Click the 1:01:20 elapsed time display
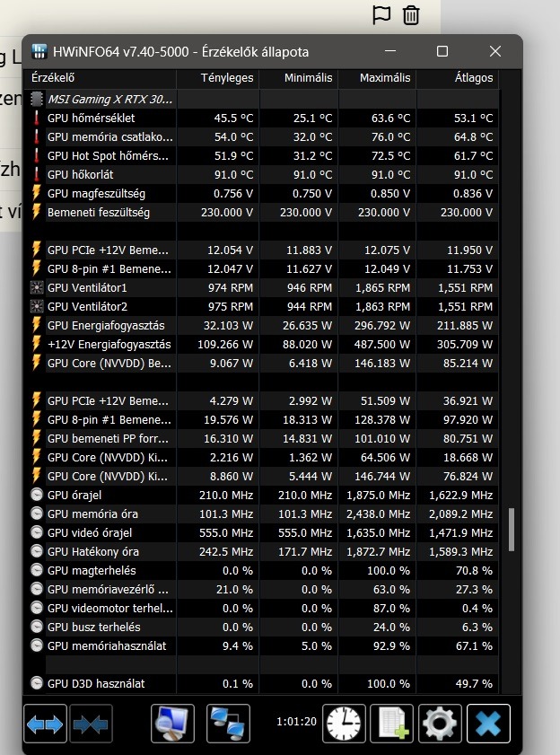Screen dimensions: 560x755 coord(296,721)
